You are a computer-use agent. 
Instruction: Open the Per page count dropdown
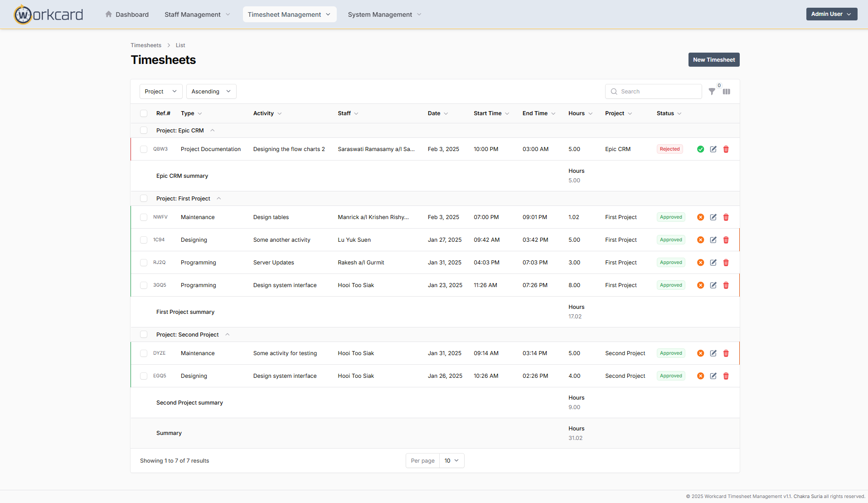click(451, 461)
